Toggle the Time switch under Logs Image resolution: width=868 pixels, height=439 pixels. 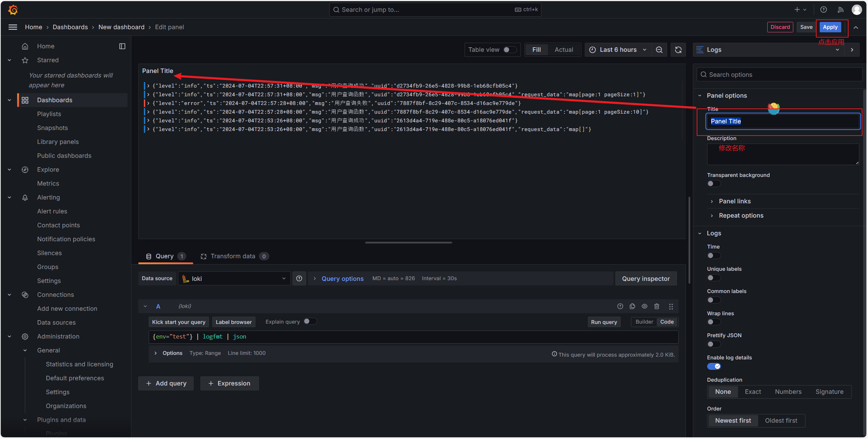(x=714, y=255)
